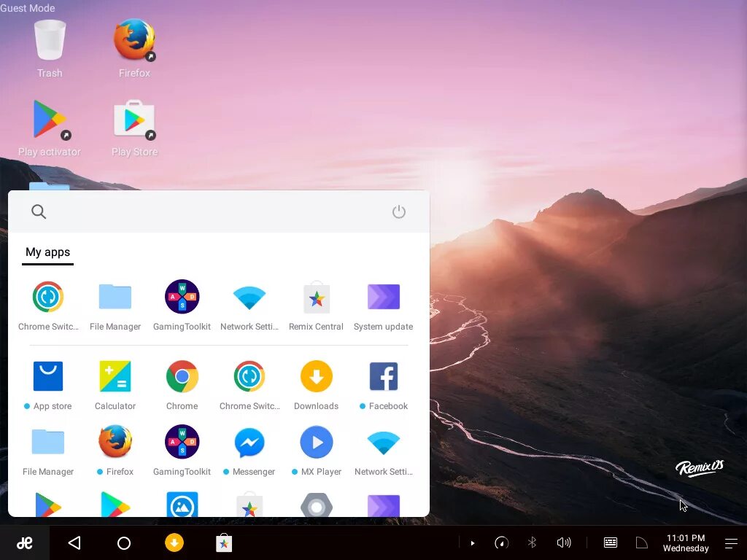Open the on-screen keyboard tray icon
This screenshot has height=560, width=747.
611,542
